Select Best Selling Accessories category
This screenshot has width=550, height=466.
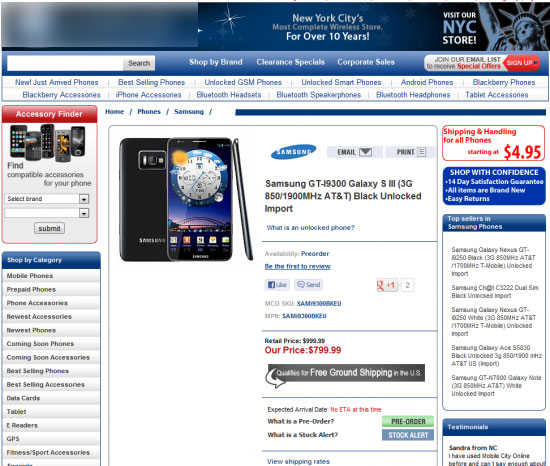click(51, 385)
